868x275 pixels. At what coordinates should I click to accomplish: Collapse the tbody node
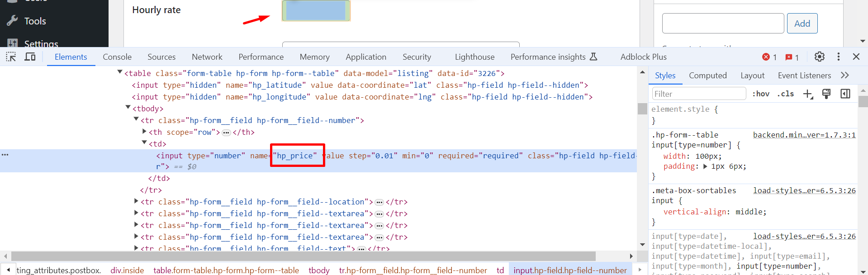coord(128,107)
